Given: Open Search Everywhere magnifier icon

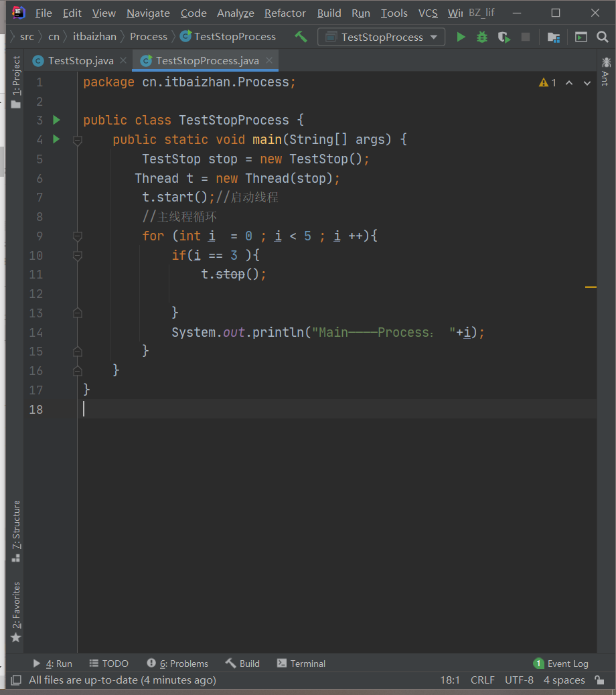Looking at the screenshot, I should [602, 37].
